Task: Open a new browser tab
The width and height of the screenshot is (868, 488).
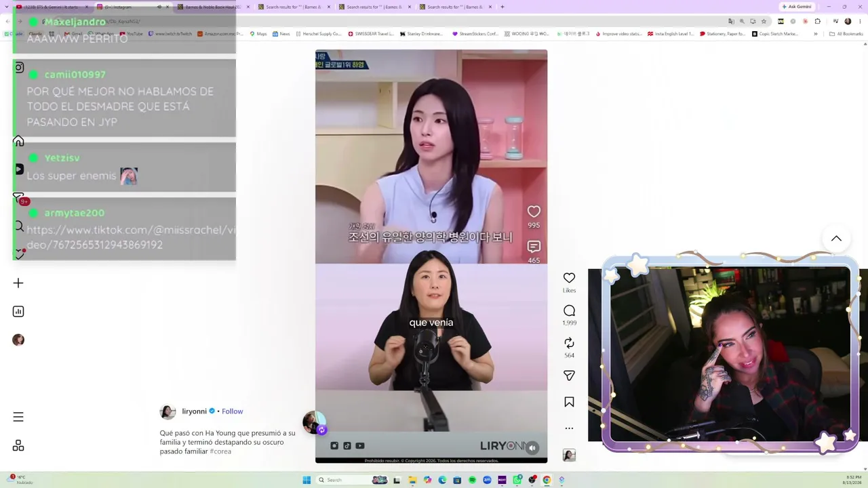Action: [502, 7]
